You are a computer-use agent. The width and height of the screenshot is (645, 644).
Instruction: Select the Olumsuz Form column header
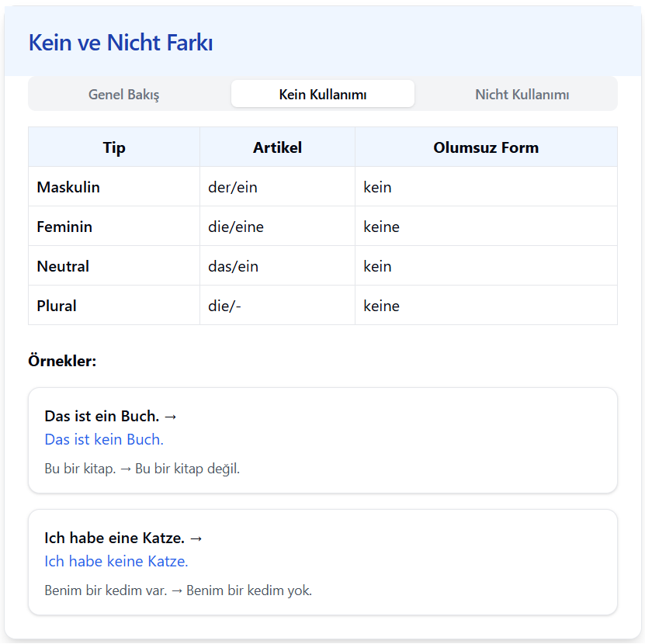(x=486, y=147)
